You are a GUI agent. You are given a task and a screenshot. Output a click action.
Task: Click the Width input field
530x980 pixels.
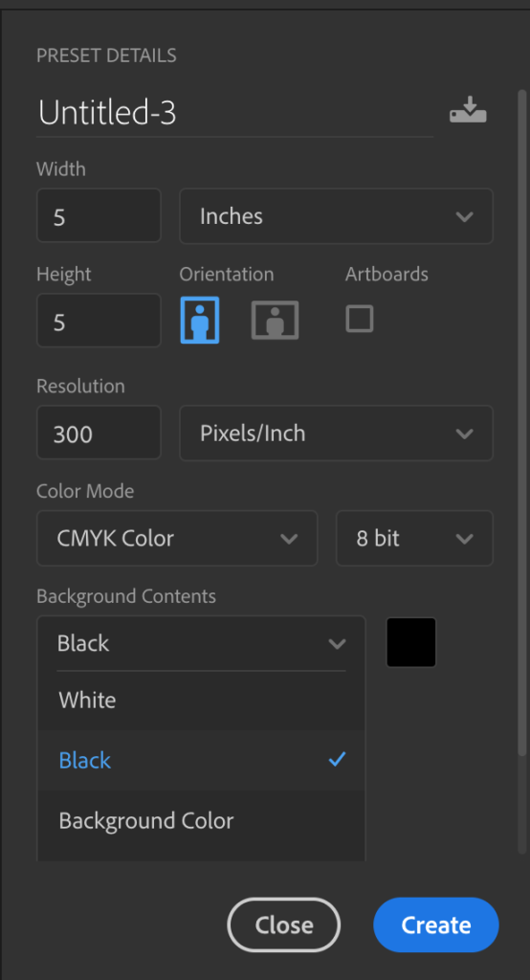pyautogui.click(x=99, y=215)
